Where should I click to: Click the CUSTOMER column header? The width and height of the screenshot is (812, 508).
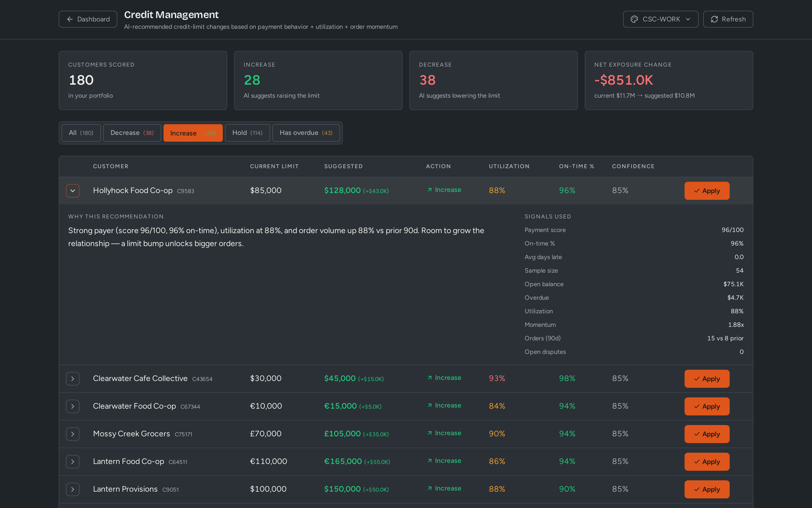point(111,166)
